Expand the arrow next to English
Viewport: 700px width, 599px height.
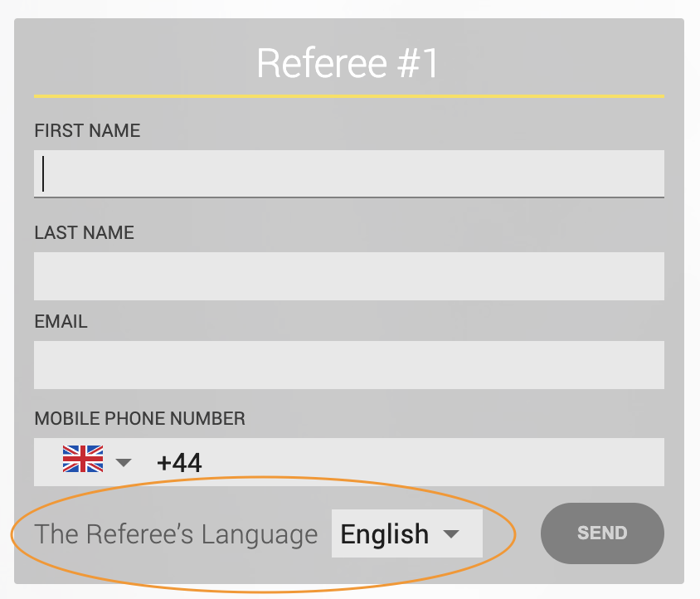pyautogui.click(x=451, y=533)
